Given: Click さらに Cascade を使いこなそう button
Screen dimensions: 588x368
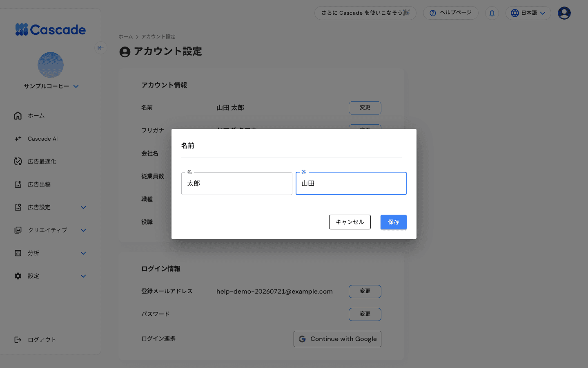Looking at the screenshot, I should click(365, 13).
